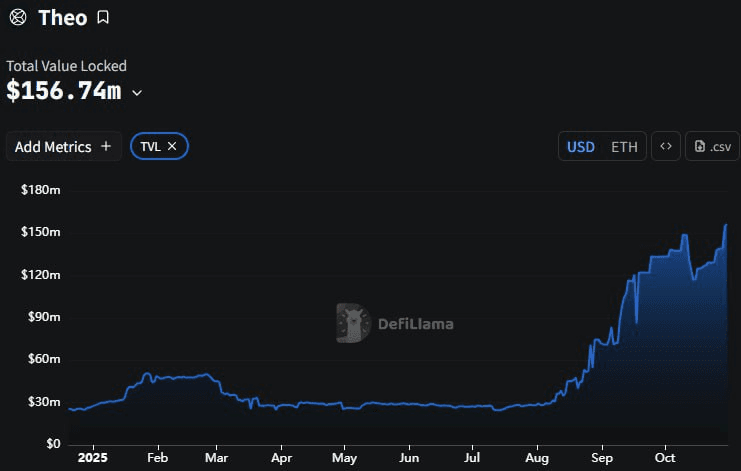This screenshot has width=741, height=471.
Task: Click the Feb label on time axis
Action: 157,457
